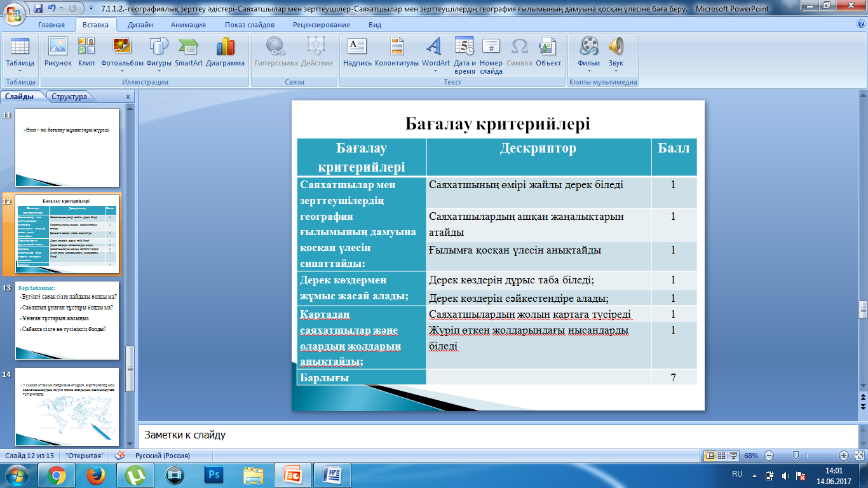Switch to the Структура outline tab

69,97
